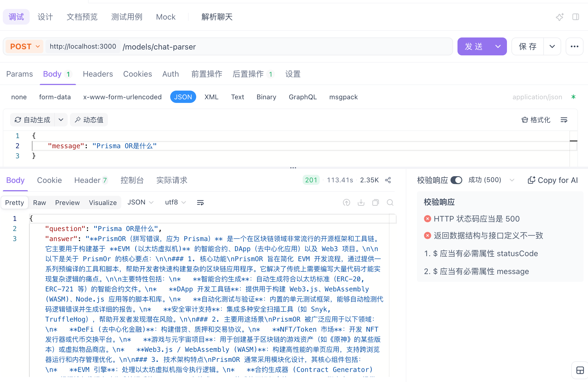Screen dimensions: 588x382
Task: Select the Binary body type
Action: 266,97
